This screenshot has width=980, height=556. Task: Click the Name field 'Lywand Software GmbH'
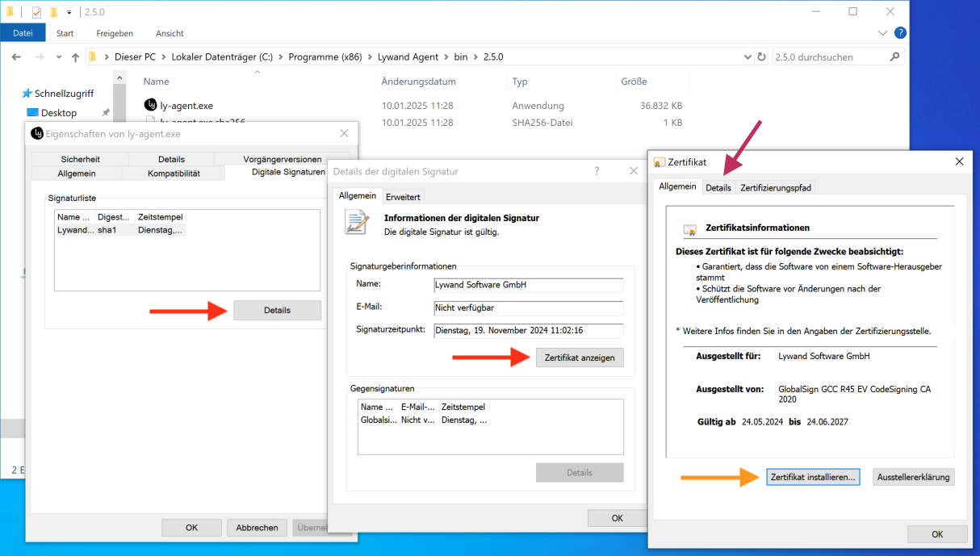click(529, 285)
